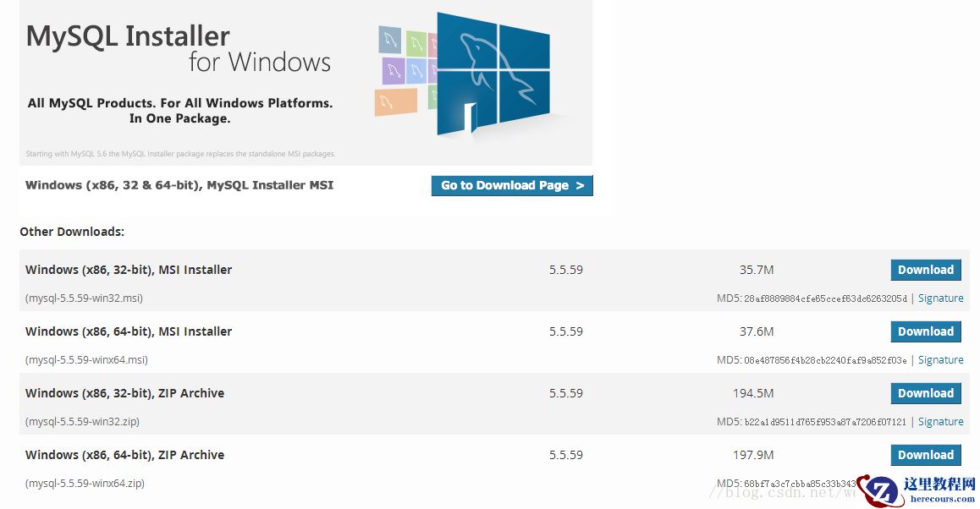Viewport: 980px width, 509px height.
Task: Click the Other Downloads heading
Action: (72, 232)
